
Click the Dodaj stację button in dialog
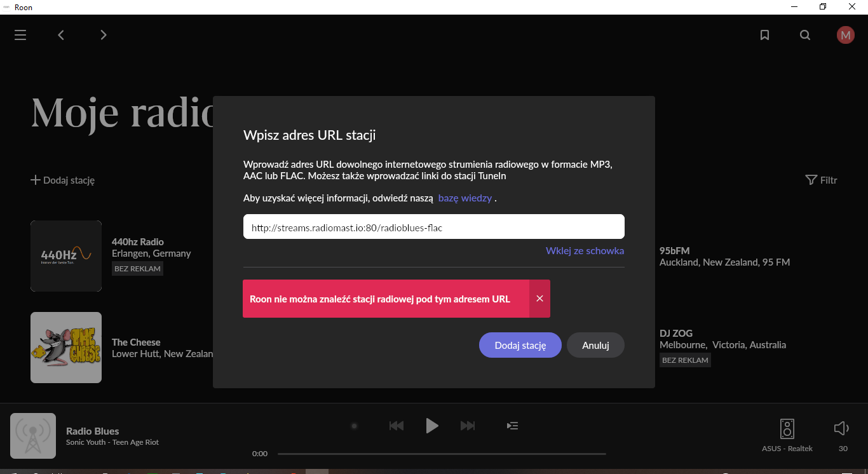[520, 346]
